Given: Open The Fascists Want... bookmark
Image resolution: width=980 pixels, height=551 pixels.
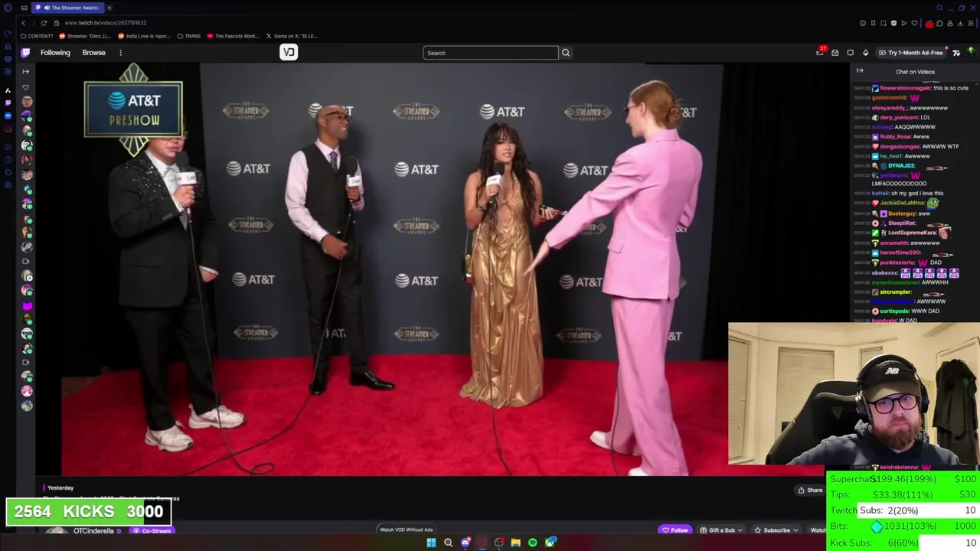Looking at the screenshot, I should pyautogui.click(x=233, y=36).
